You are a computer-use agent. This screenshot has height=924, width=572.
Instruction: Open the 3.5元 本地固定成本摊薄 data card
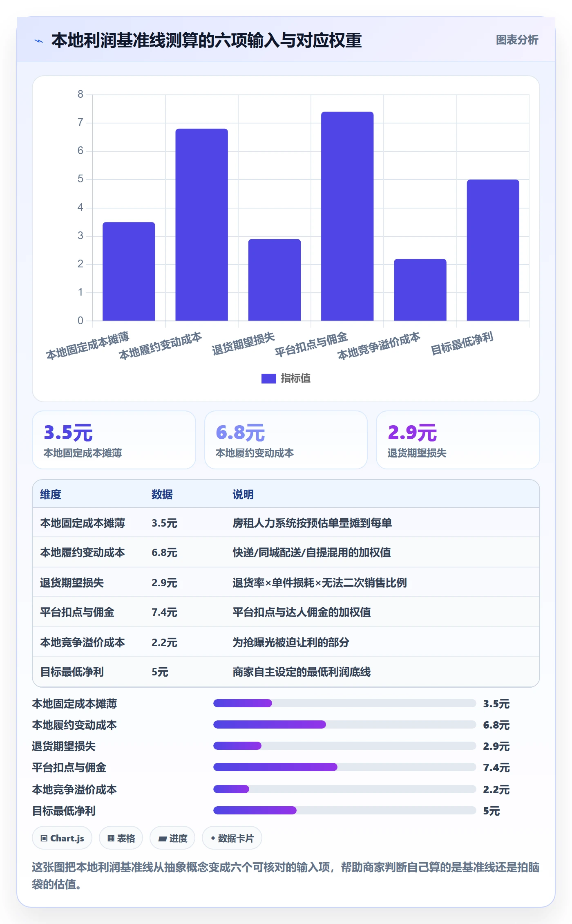coord(114,440)
